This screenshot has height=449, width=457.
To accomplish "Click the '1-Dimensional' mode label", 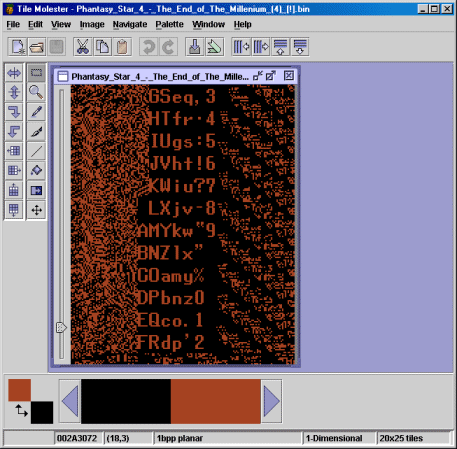I will coord(334,438).
